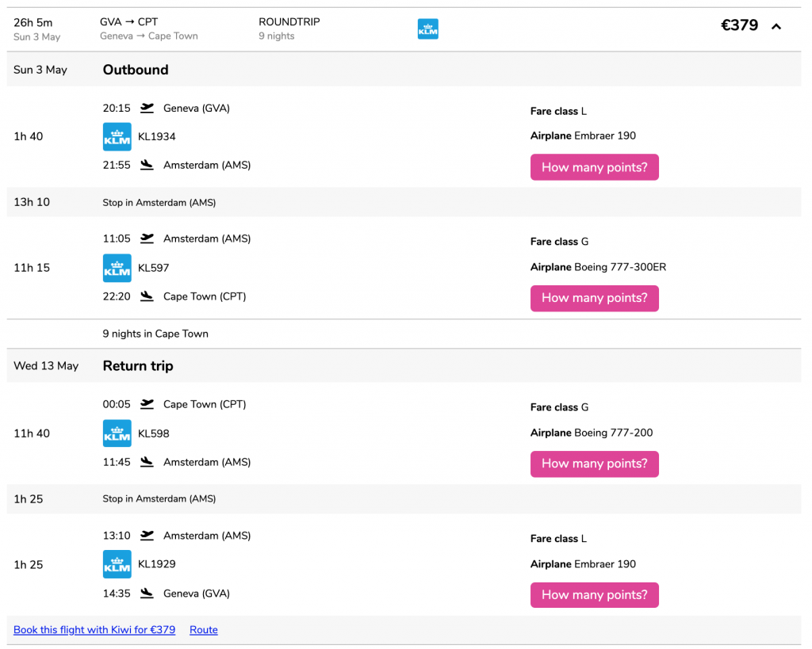Click 'Stop in Amsterdam (AMS)' in the outbound section
Image resolution: width=812 pixels, height=649 pixels.
click(x=159, y=202)
